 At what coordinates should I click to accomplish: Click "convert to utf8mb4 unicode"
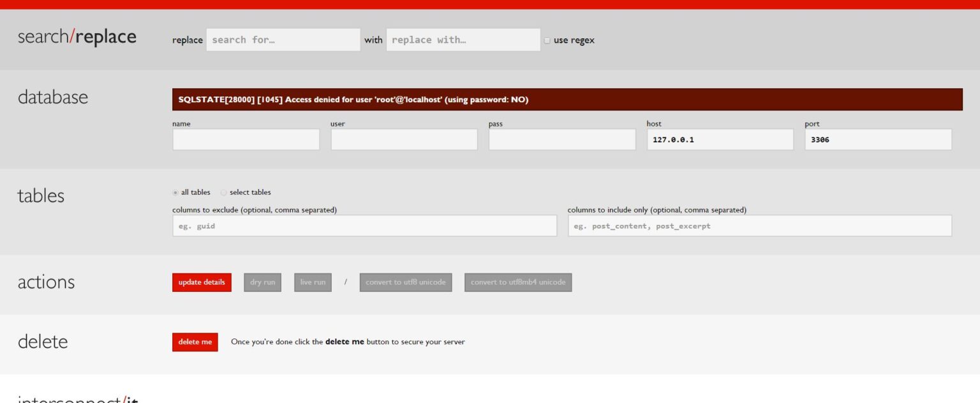pyautogui.click(x=519, y=282)
